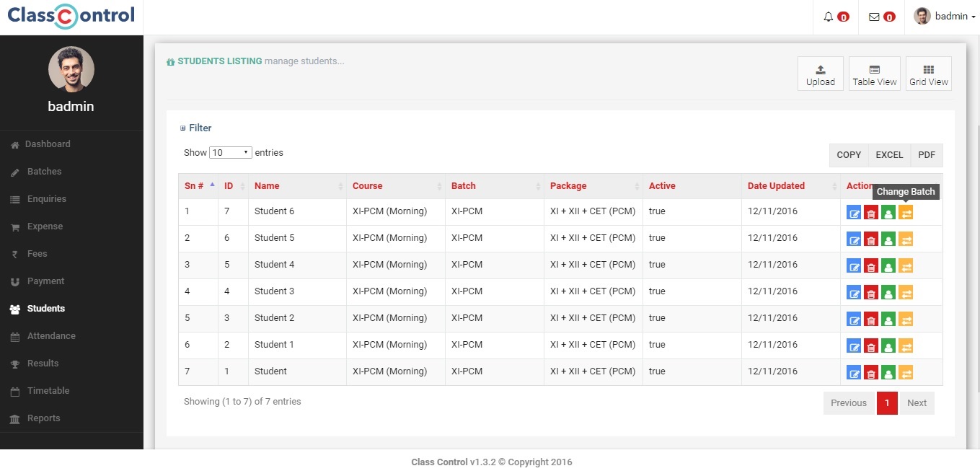This screenshot has width=980, height=471.
Task: Open the Show entries count dropdown
Action: 231,153
